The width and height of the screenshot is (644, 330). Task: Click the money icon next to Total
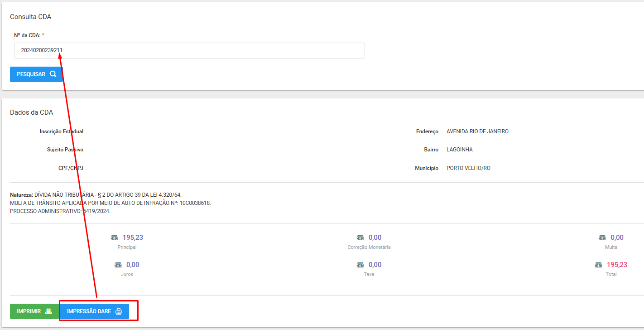point(599,265)
